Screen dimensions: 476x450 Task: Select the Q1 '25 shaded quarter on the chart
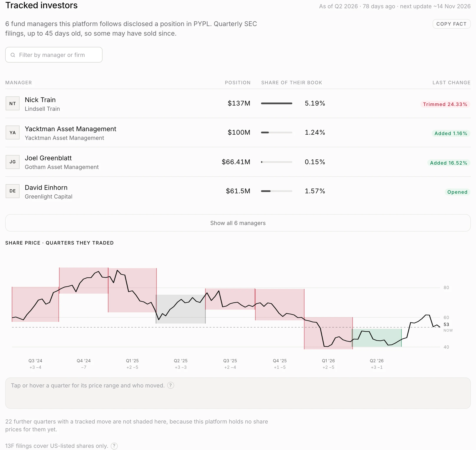(x=132, y=290)
